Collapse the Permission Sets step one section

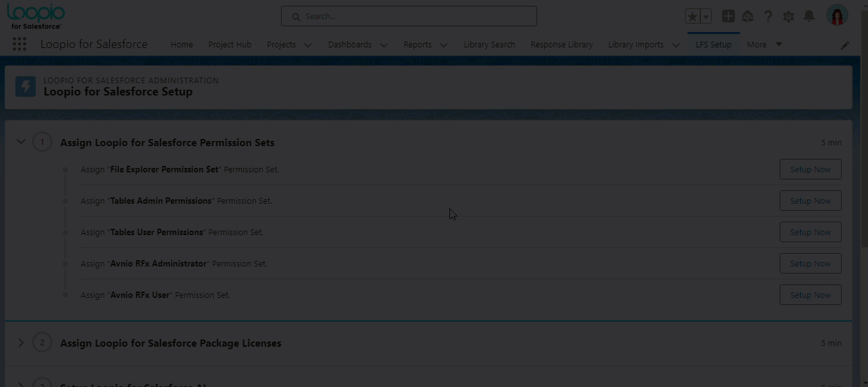(x=20, y=142)
